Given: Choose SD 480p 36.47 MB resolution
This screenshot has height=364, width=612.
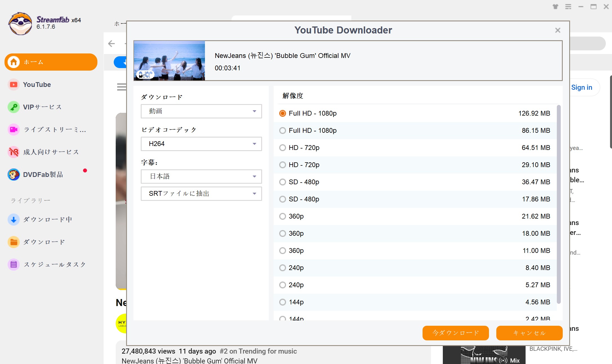Looking at the screenshot, I should (x=283, y=182).
